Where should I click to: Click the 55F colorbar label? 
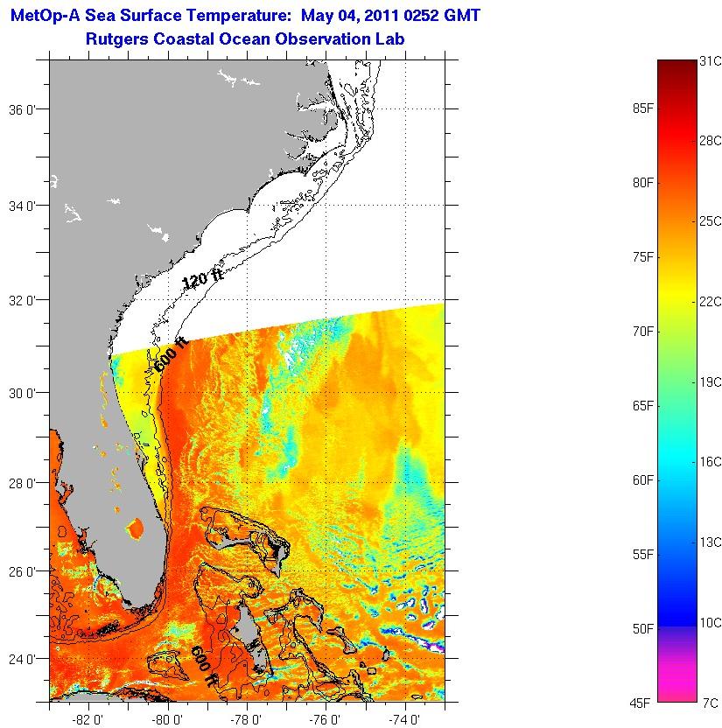point(642,555)
